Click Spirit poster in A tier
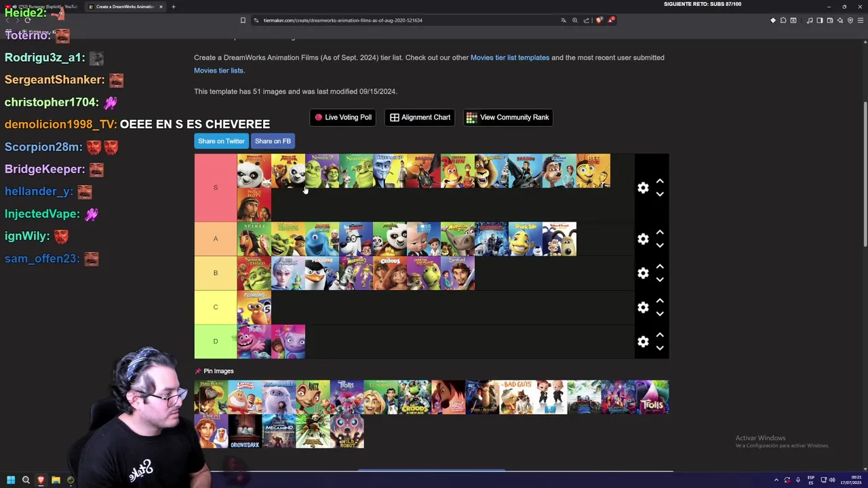This screenshot has width=868, height=488. 254,239
